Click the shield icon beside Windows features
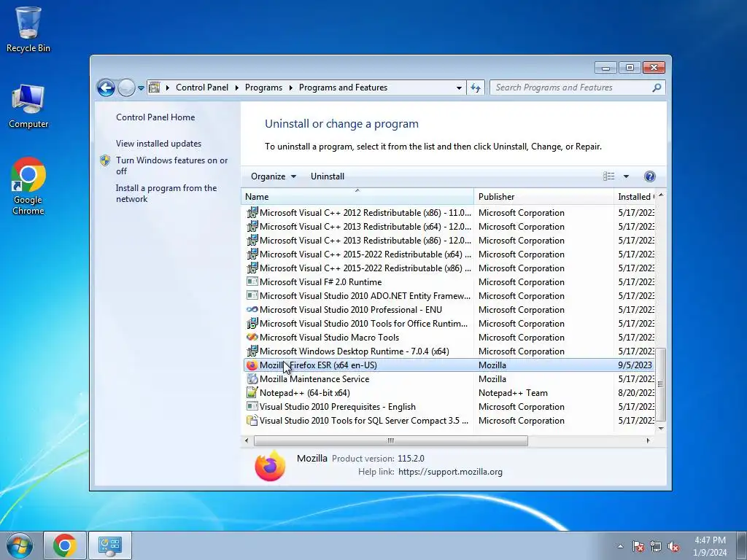This screenshot has height=560, width=747. [x=105, y=160]
